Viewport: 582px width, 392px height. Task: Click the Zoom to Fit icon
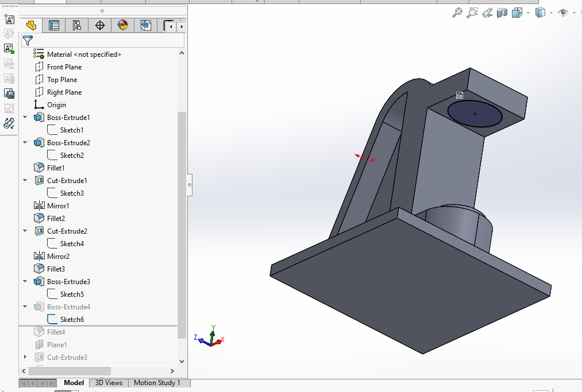pyautogui.click(x=457, y=13)
